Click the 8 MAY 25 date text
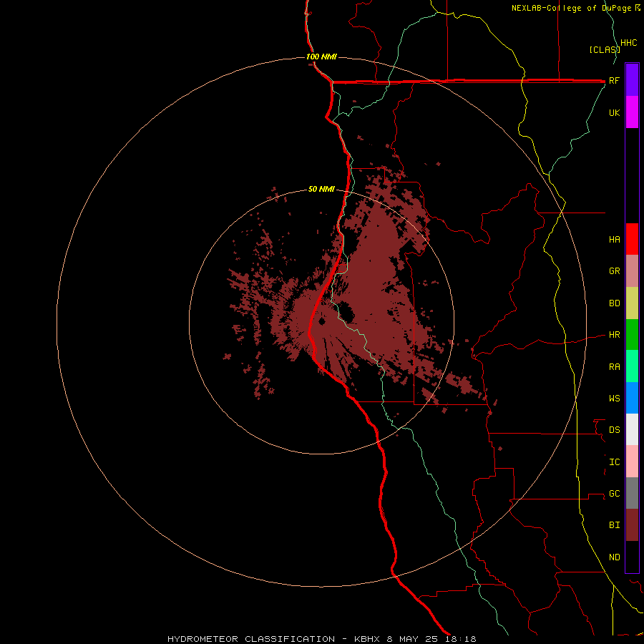644x644 pixels. coord(413,639)
